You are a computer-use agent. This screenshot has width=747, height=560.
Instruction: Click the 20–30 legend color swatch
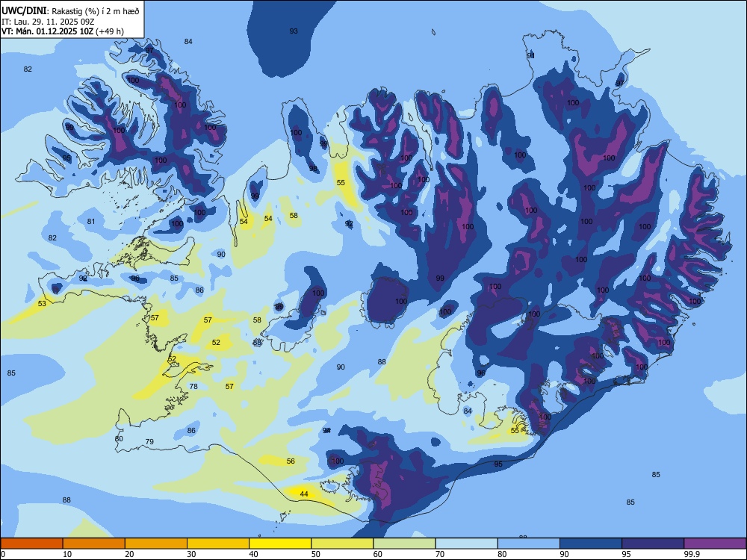click(x=156, y=544)
